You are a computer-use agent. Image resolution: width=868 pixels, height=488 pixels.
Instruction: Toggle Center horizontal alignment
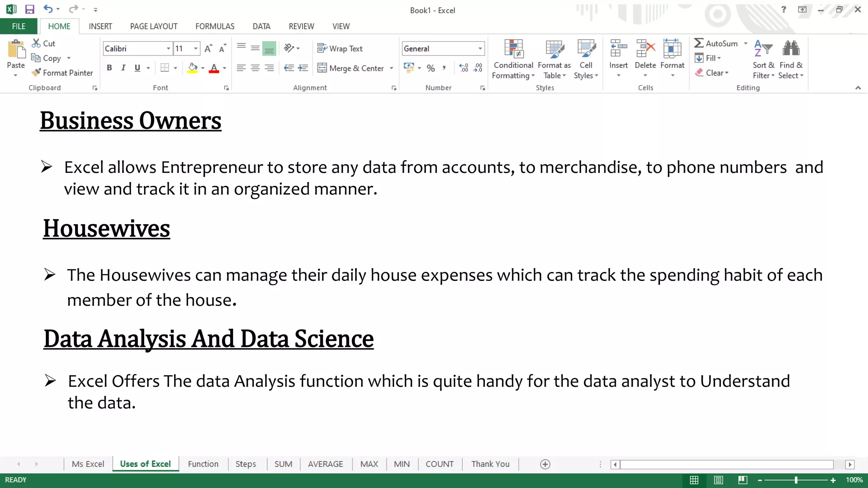pyautogui.click(x=255, y=68)
